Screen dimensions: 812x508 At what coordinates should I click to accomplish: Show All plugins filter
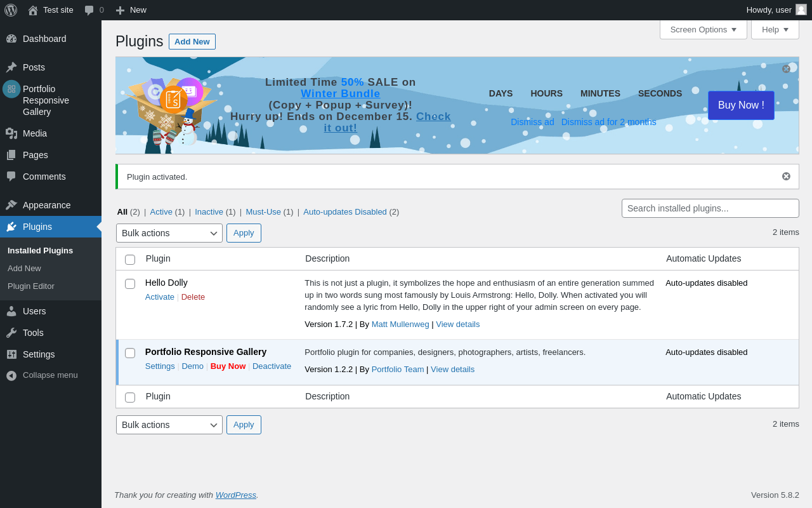pos(122,211)
